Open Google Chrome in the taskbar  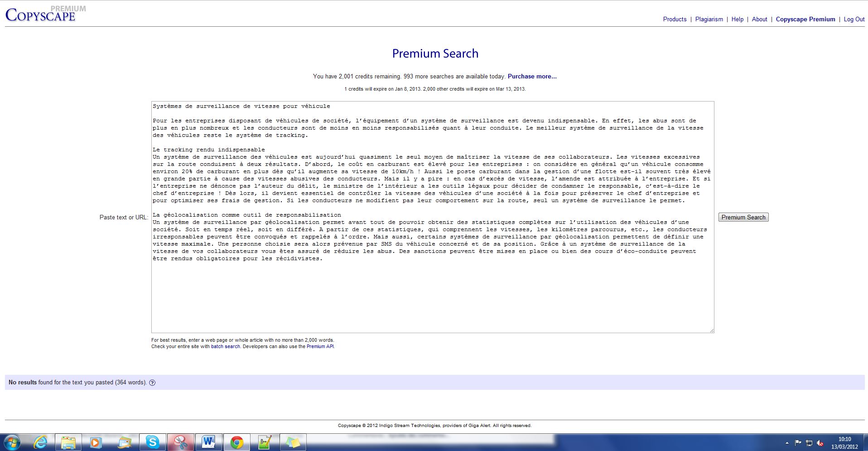tap(236, 442)
